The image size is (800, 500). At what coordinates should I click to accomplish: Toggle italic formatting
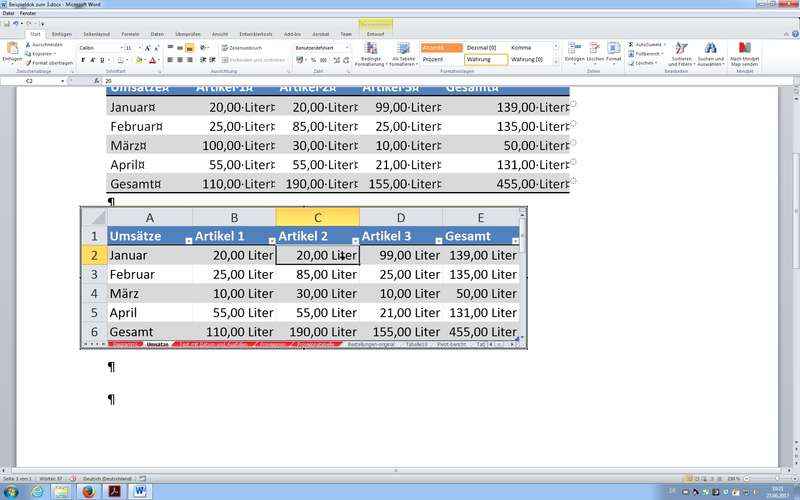(93, 60)
